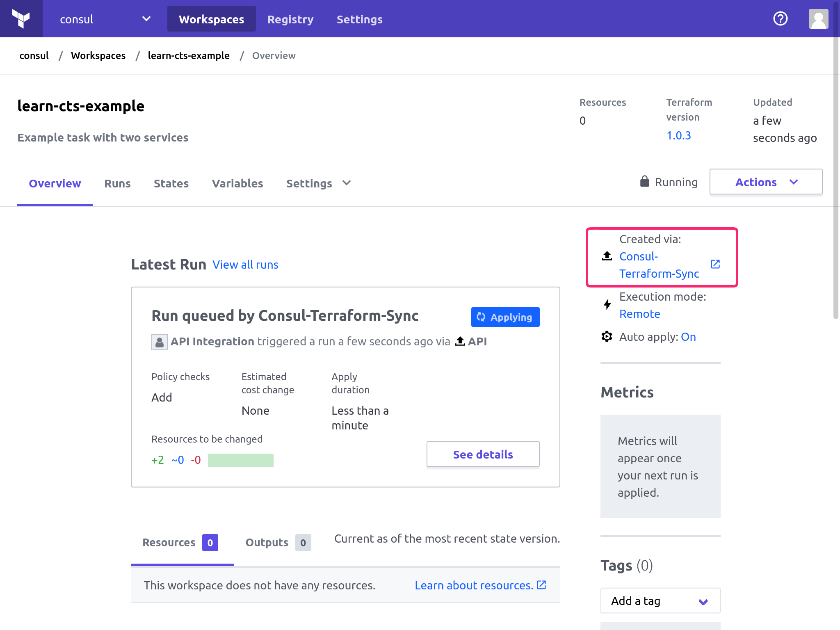The height and width of the screenshot is (630, 840).
Task: Click the gear icon beside Auto apply
Action: tap(607, 336)
